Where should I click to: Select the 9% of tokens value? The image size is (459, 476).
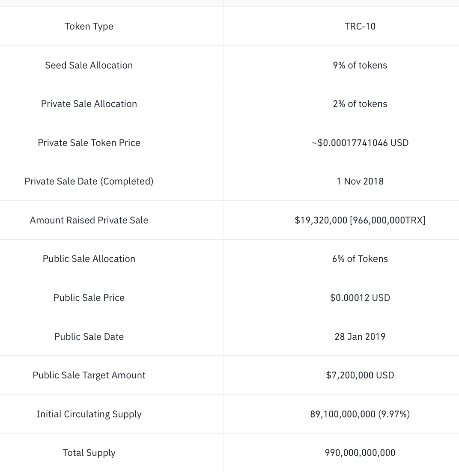[360, 65]
